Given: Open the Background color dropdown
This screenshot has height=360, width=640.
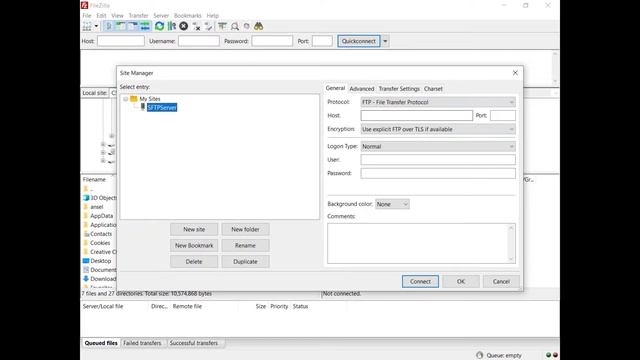Looking at the screenshot, I should click(392, 204).
